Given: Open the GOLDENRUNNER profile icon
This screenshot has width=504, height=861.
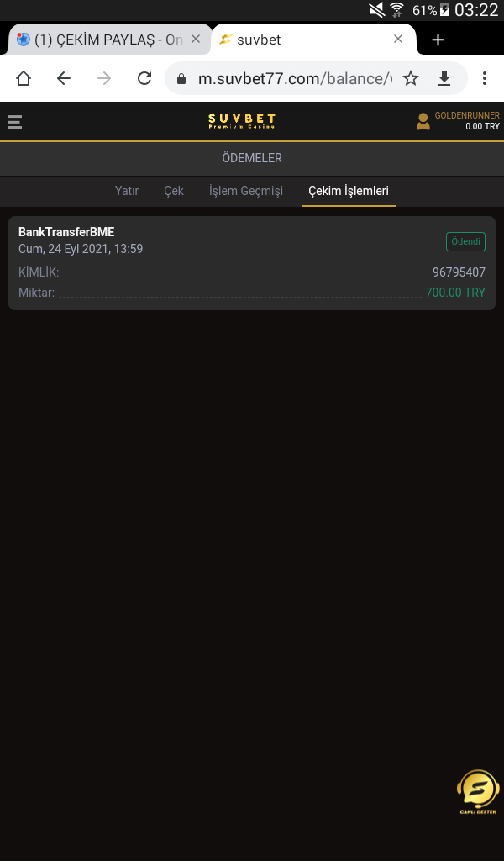Looking at the screenshot, I should (x=423, y=122).
